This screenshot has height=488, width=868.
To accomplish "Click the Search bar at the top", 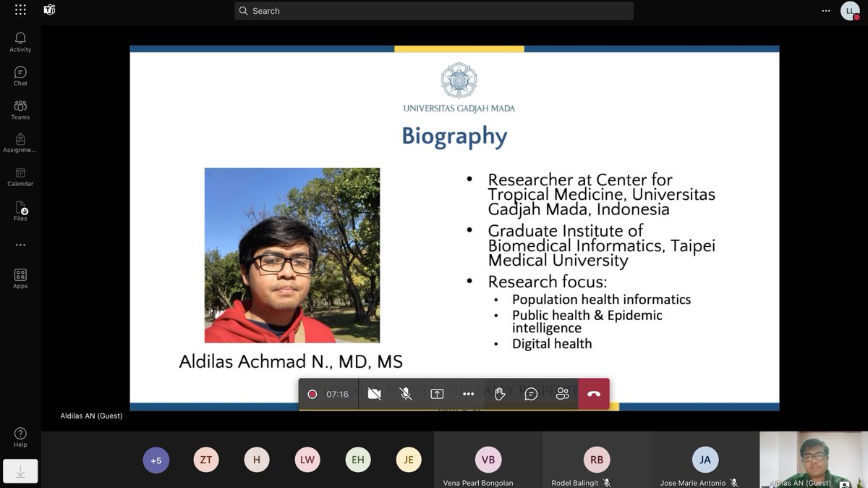I will coord(433,10).
